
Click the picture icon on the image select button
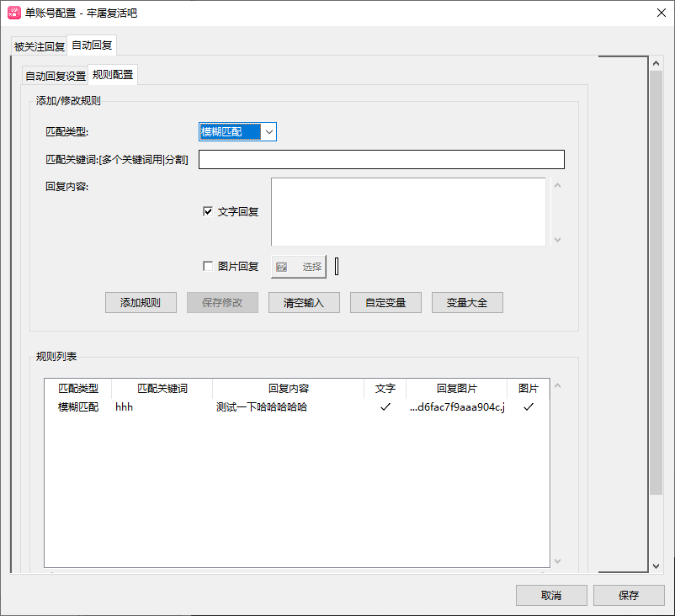pyautogui.click(x=282, y=267)
